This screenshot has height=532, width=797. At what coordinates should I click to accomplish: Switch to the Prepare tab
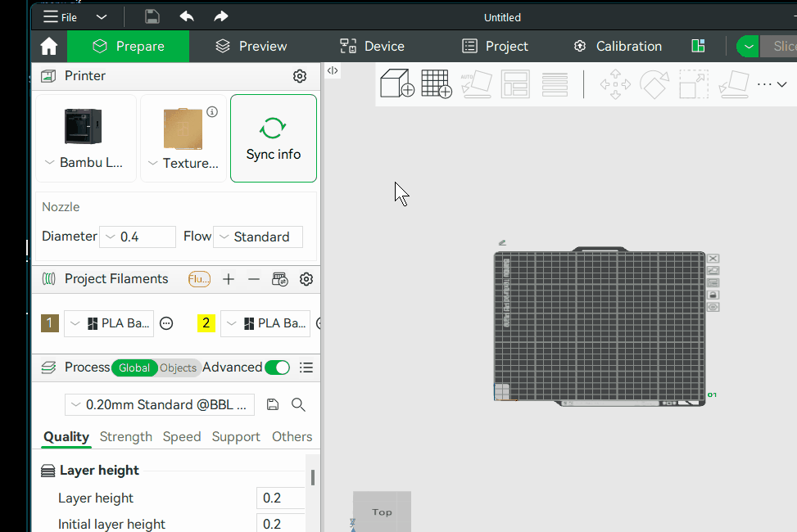tap(128, 46)
